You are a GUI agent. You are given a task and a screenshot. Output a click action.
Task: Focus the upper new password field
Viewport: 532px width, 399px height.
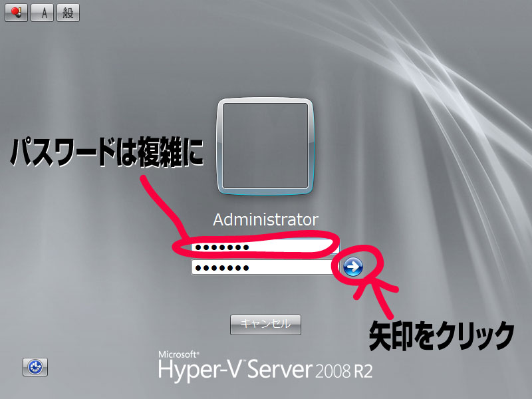[x=265, y=247]
